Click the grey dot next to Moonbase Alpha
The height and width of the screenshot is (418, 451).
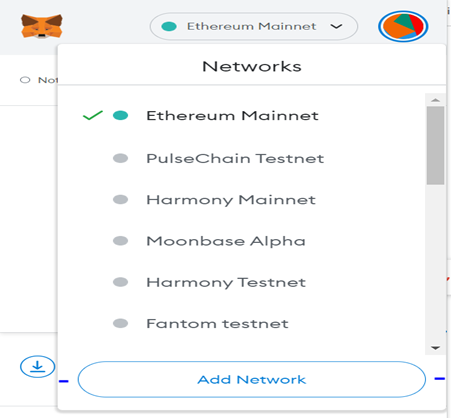[120, 241]
